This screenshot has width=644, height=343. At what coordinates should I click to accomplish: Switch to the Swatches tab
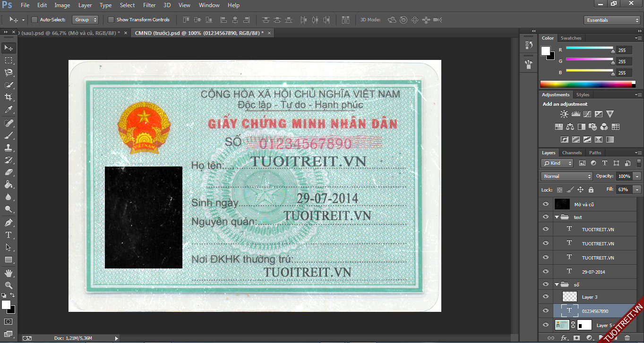(x=571, y=38)
